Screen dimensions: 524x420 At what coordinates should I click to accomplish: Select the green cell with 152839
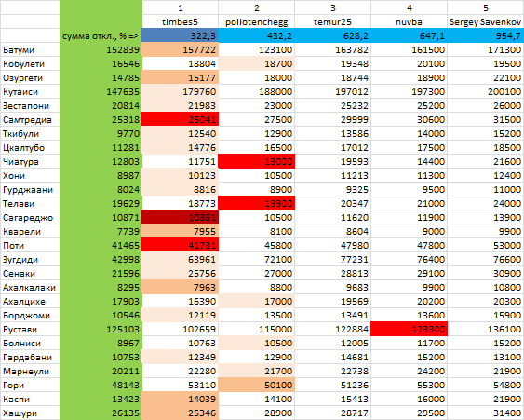[x=101, y=50]
